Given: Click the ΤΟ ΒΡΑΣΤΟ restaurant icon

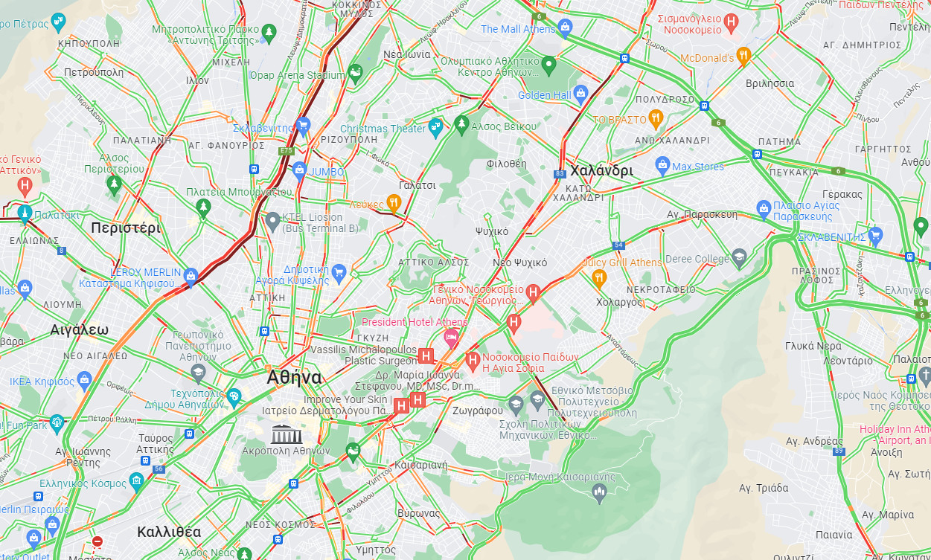Looking at the screenshot, I should tap(655, 118).
